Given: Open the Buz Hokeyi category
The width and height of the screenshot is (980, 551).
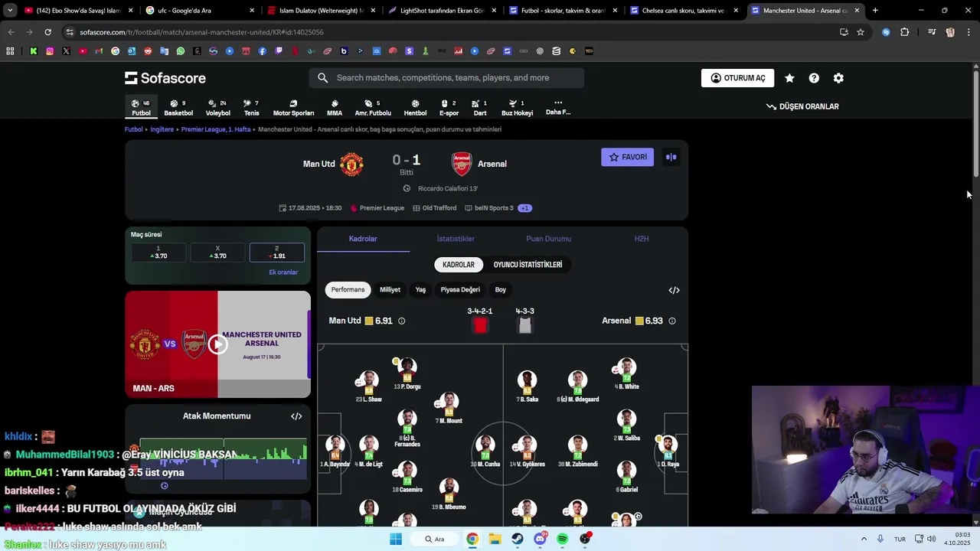Looking at the screenshot, I should pos(517,107).
